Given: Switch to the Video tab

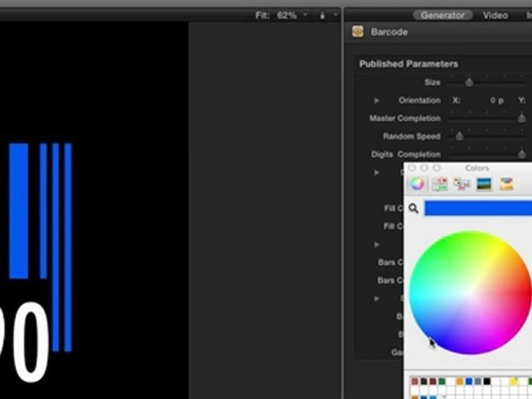Looking at the screenshot, I should tap(495, 16).
